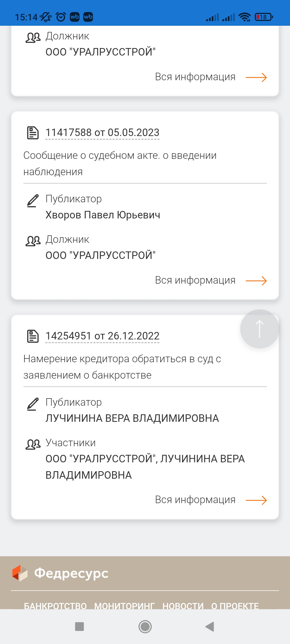This screenshot has height=644, width=290.
Task: Open НОВОСТИ footer section
Action: [x=183, y=606]
